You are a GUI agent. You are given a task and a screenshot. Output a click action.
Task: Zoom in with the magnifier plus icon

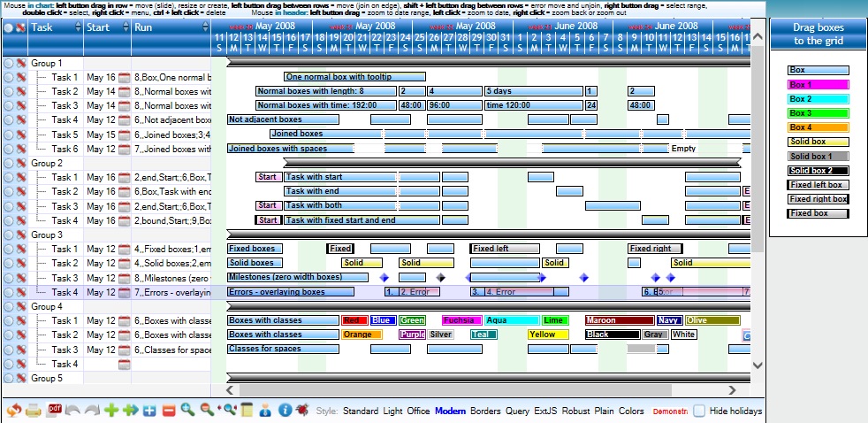pyautogui.click(x=187, y=411)
